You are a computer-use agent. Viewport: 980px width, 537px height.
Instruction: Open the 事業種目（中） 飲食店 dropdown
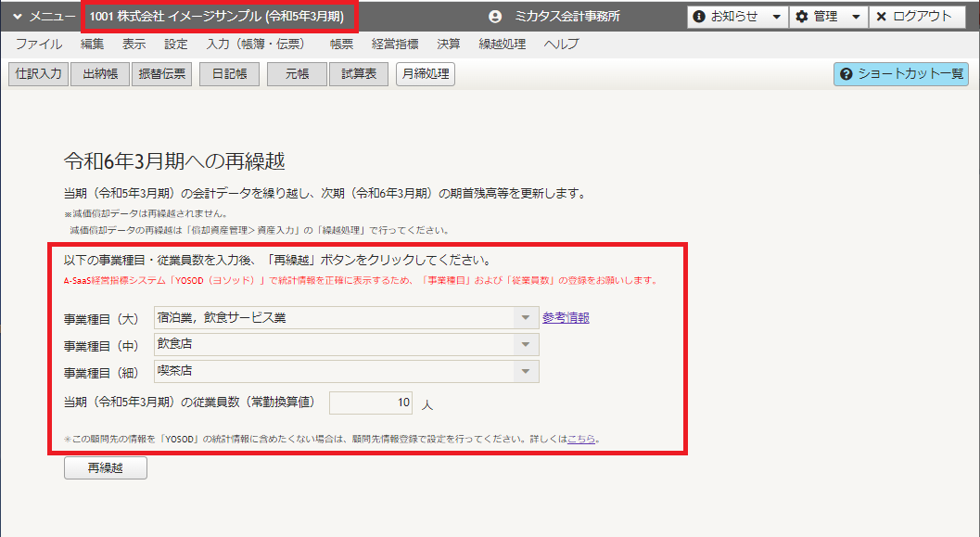pos(346,344)
